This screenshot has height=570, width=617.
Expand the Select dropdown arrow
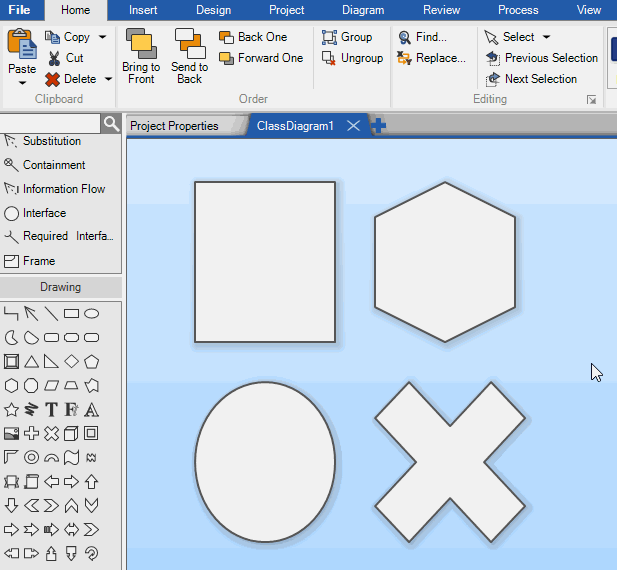coord(547,37)
